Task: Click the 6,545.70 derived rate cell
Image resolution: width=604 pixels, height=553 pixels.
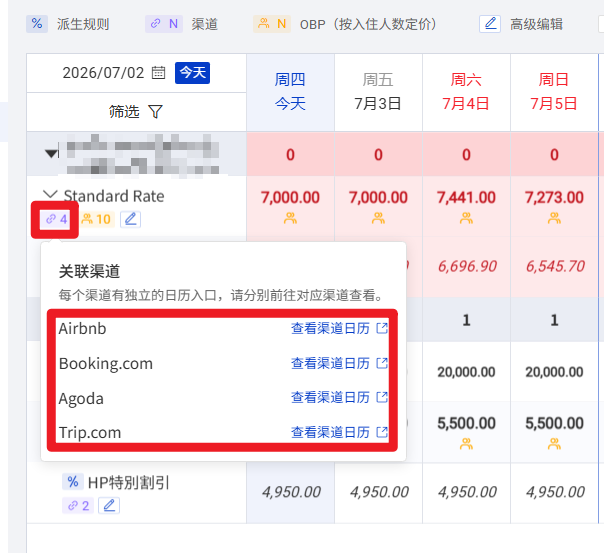Action: click(x=555, y=266)
